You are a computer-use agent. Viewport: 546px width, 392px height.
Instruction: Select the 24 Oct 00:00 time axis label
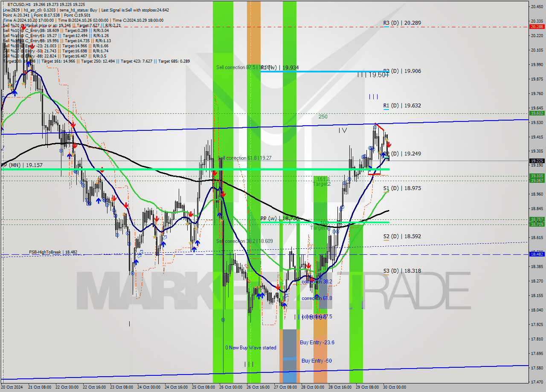148,387
